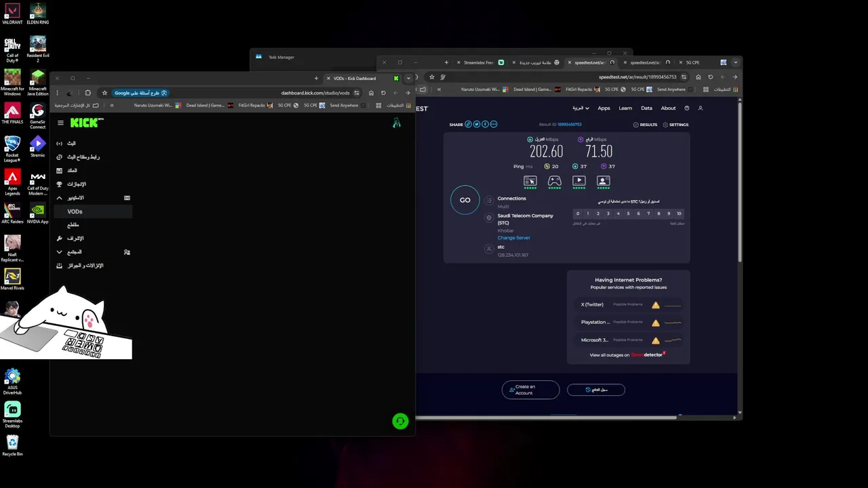Screen dimensions: 868x488
Task: Click the Kick window's extensions puzzle icon
Action: (x=87, y=93)
